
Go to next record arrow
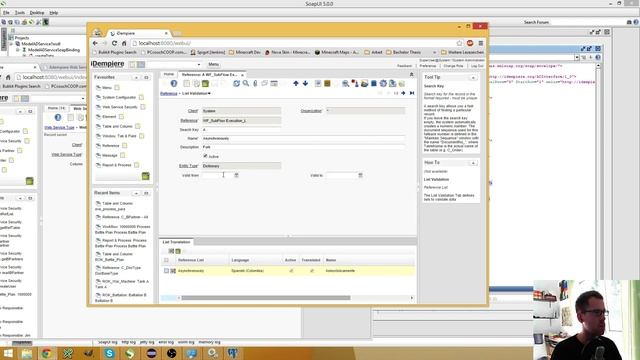click(403, 93)
